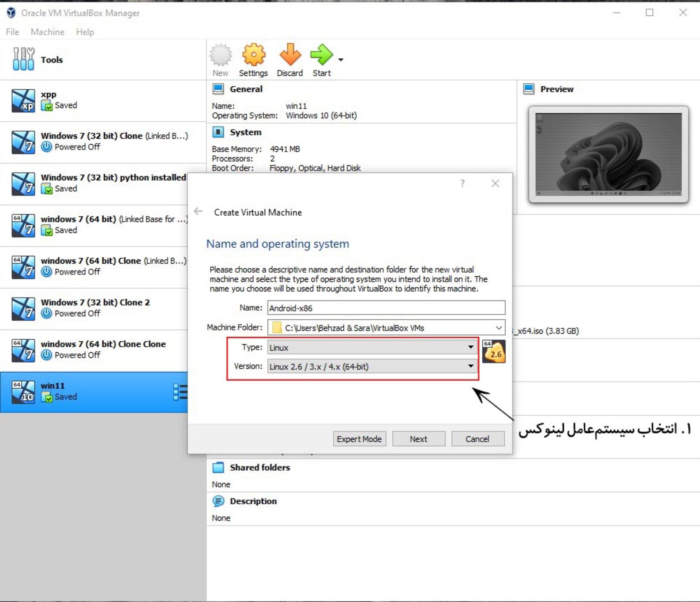Minimize the VirtualBox Manager window

click(617, 13)
